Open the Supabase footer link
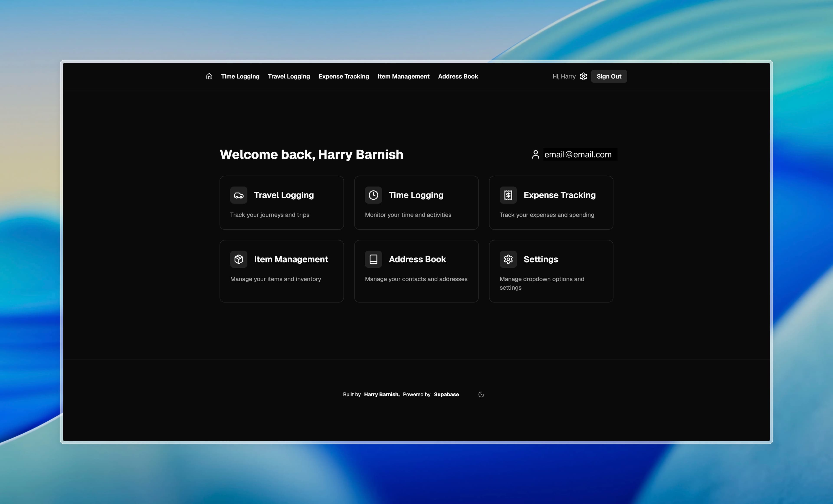 (x=446, y=394)
